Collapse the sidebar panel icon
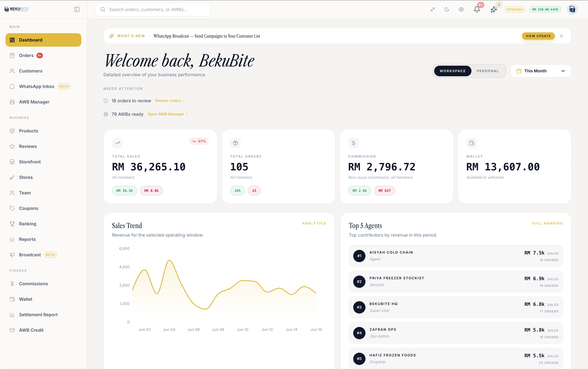The image size is (588, 369). (x=77, y=9)
